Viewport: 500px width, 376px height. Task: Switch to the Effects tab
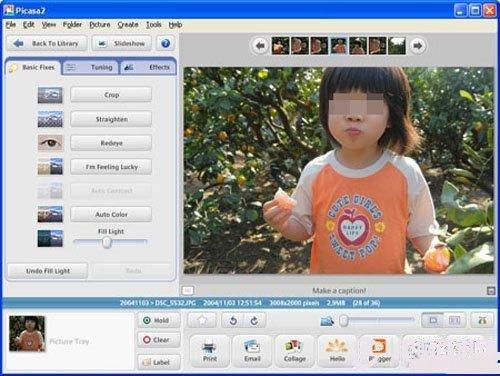[x=148, y=67]
